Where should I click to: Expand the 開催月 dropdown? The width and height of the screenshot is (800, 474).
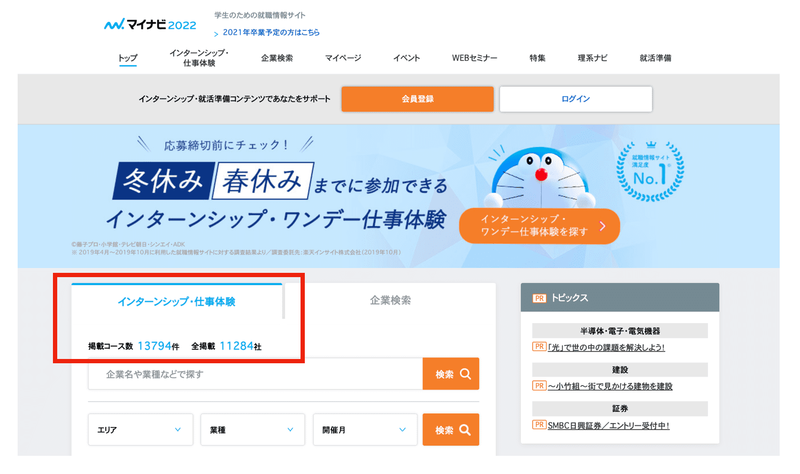point(365,430)
